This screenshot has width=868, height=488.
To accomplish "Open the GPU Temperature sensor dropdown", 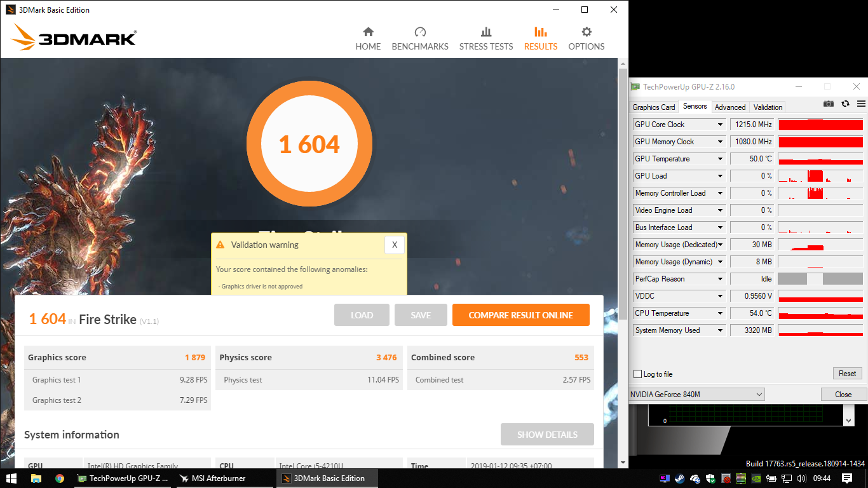I will tap(720, 159).
